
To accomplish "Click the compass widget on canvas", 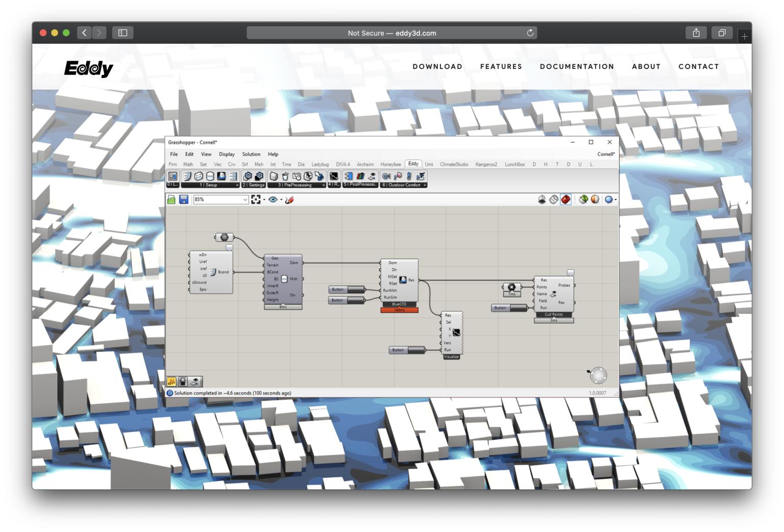I will click(x=598, y=375).
